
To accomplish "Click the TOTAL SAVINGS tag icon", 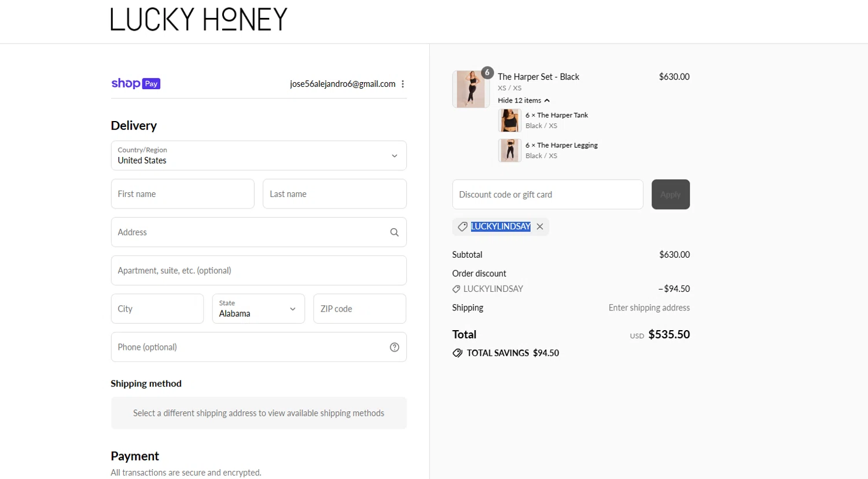I will point(457,353).
